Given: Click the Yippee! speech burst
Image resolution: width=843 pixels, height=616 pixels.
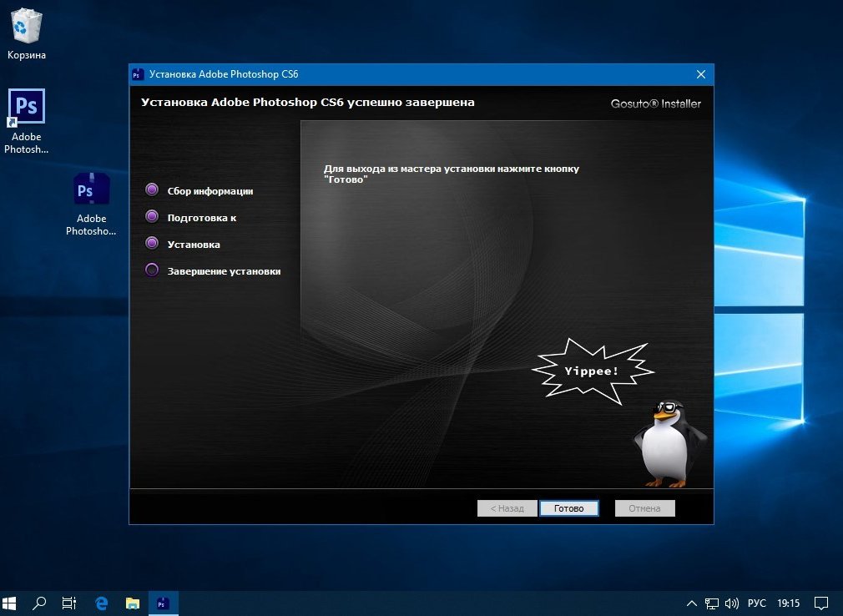Looking at the screenshot, I should (592, 371).
